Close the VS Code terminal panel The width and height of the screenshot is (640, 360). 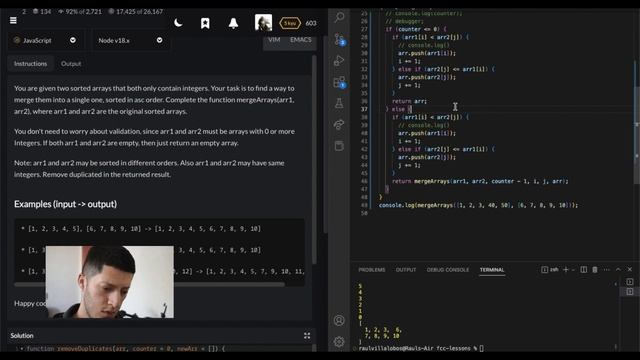click(630, 270)
